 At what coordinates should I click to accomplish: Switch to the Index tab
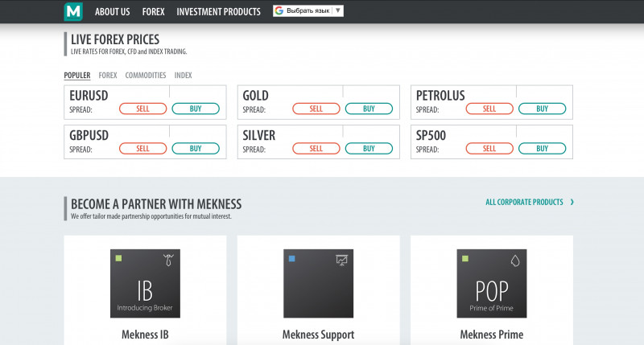click(183, 76)
